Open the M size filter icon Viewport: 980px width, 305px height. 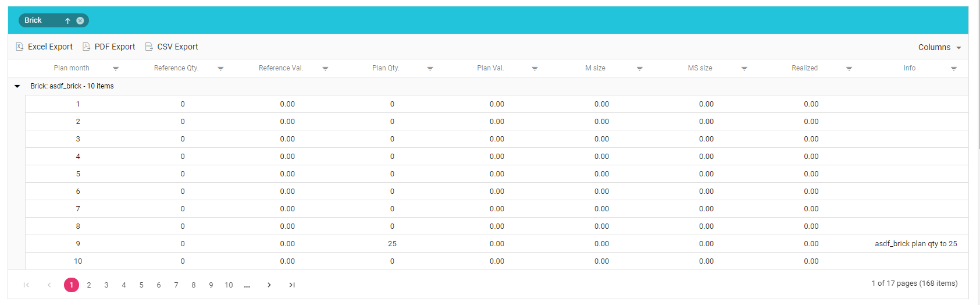(x=639, y=69)
